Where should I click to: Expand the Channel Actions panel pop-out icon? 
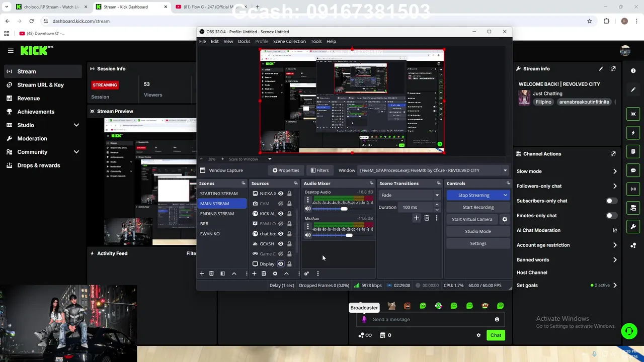click(613, 154)
